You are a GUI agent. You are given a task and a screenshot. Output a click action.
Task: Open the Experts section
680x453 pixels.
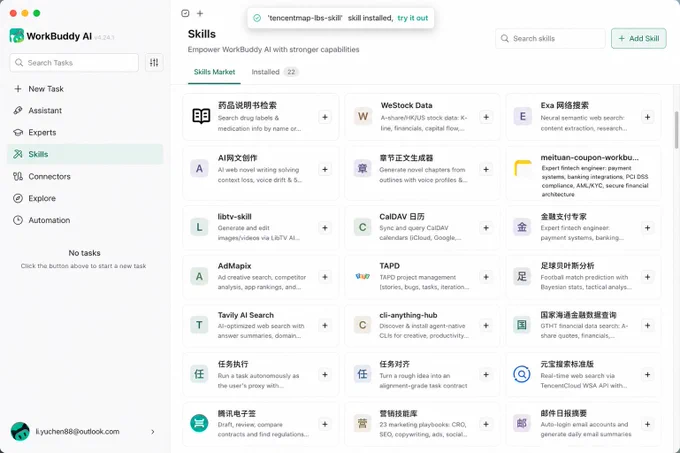click(x=85, y=133)
